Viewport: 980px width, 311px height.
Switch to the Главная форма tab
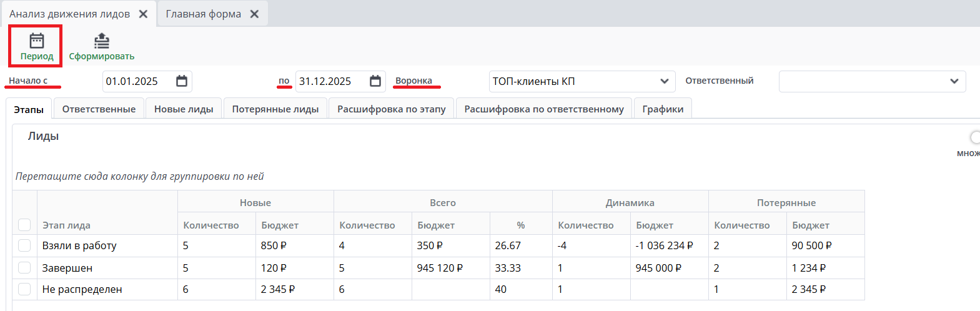[x=203, y=14]
